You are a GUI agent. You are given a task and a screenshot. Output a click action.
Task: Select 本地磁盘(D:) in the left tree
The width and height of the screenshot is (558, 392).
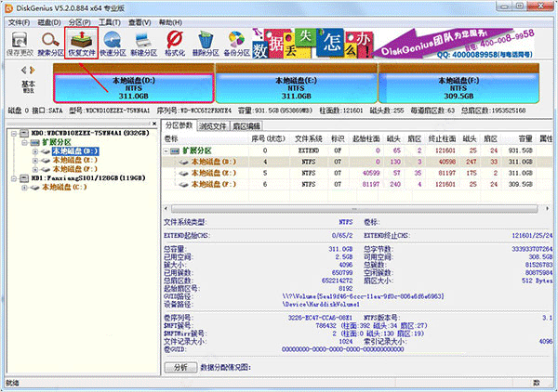tap(75, 151)
